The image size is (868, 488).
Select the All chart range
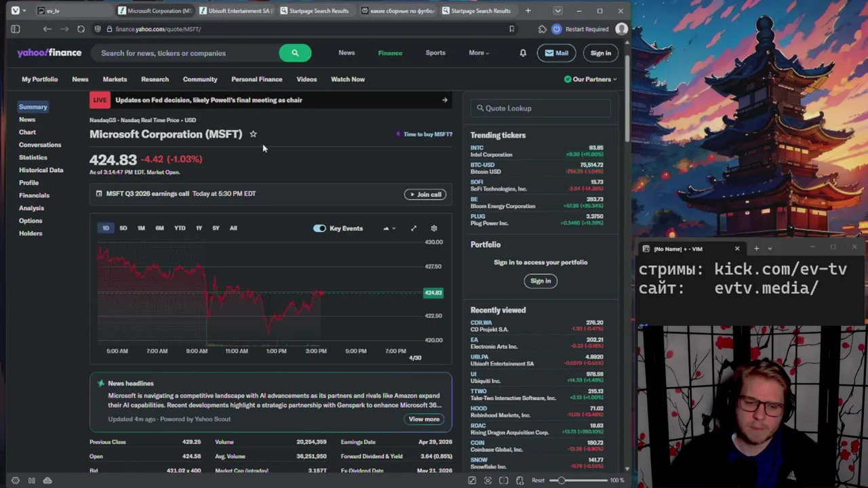click(233, 228)
